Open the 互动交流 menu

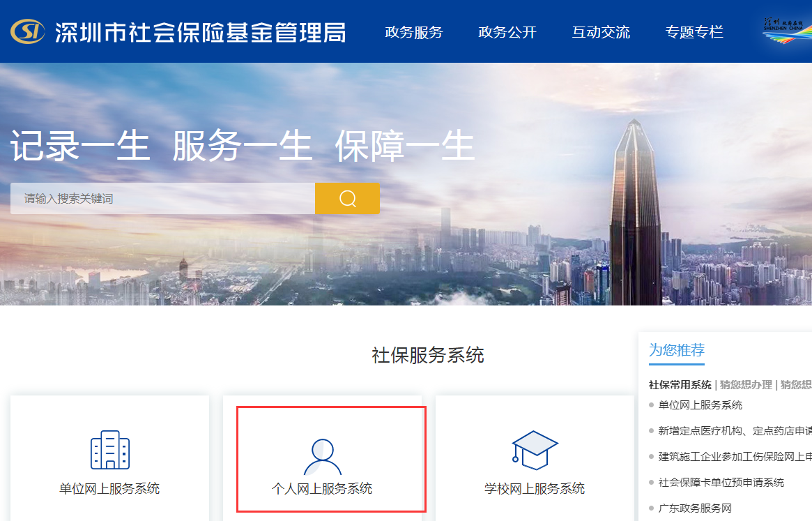[601, 32]
